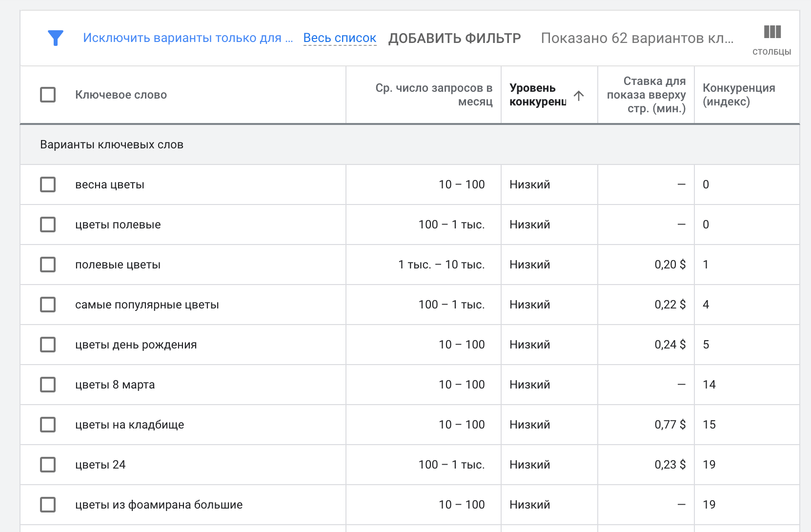The height and width of the screenshot is (532, 811).
Task: Open the 'Весь список' dropdown
Action: 340,37
